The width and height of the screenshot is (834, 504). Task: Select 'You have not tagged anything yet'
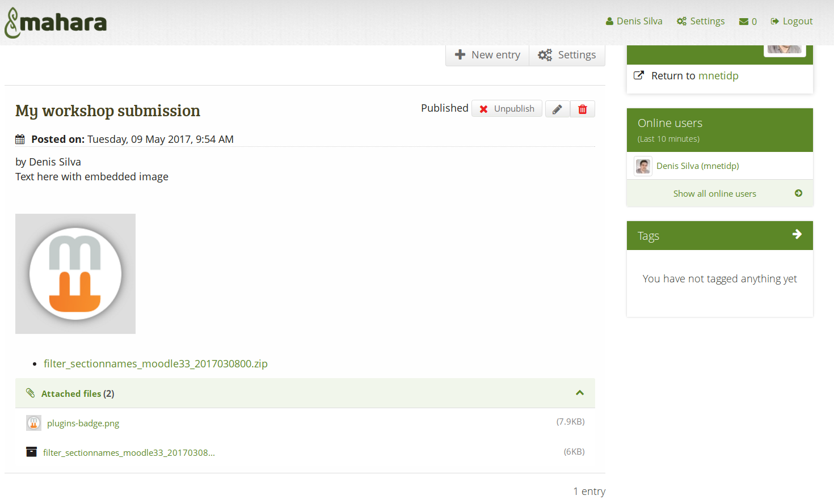[x=719, y=279]
